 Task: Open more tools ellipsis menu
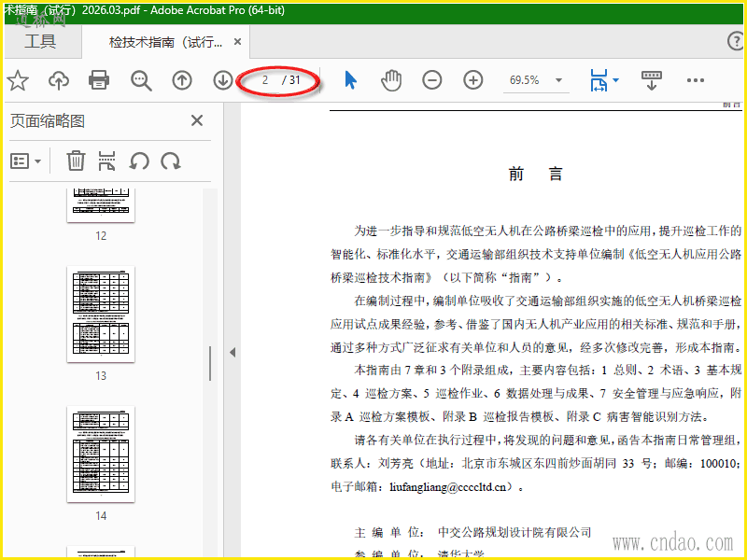[x=696, y=80]
